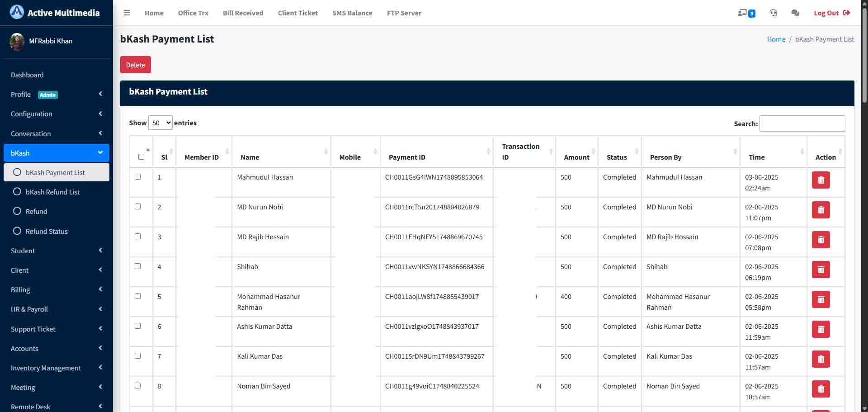Sort by Time column sort icon
Screen dimensions: 868x412
coord(802,151)
